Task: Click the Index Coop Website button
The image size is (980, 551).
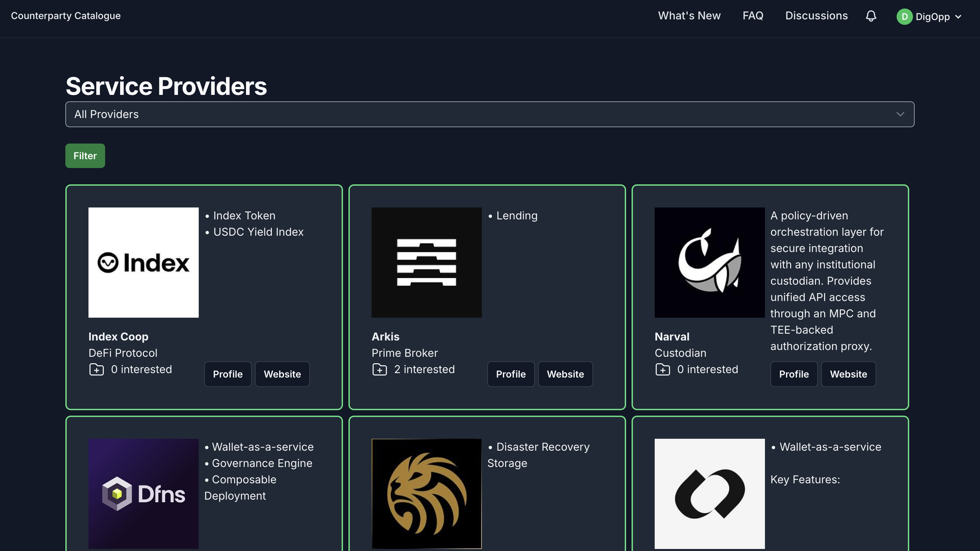Action: click(282, 374)
